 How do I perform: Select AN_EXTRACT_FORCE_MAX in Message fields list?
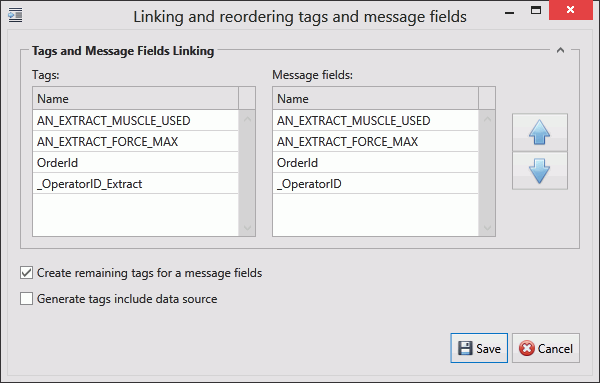(375, 142)
